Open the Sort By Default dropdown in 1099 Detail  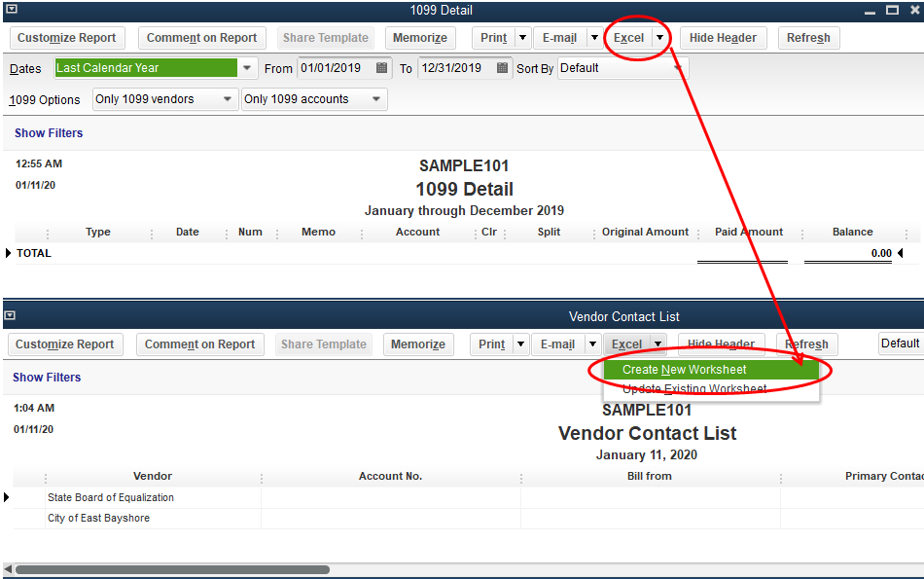click(x=679, y=68)
